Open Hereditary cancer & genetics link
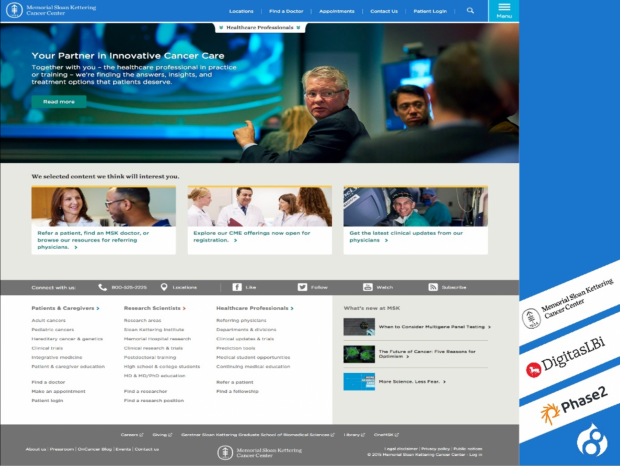This screenshot has height=466, width=620. pyautogui.click(x=67, y=339)
